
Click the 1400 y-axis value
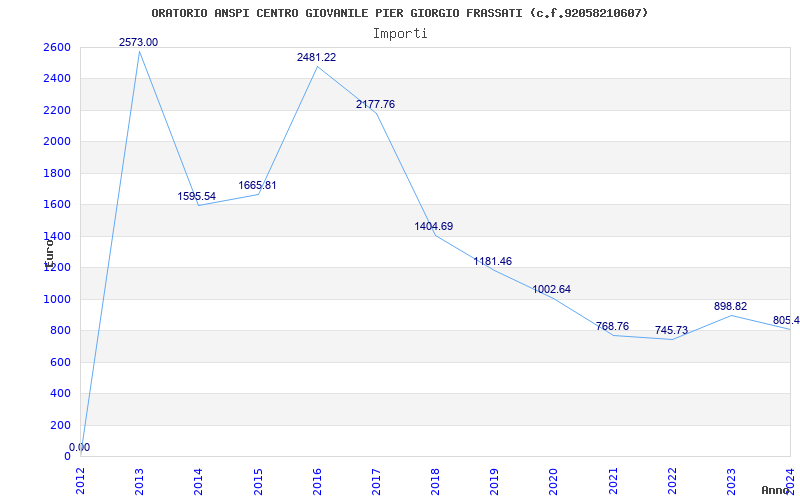point(57,236)
